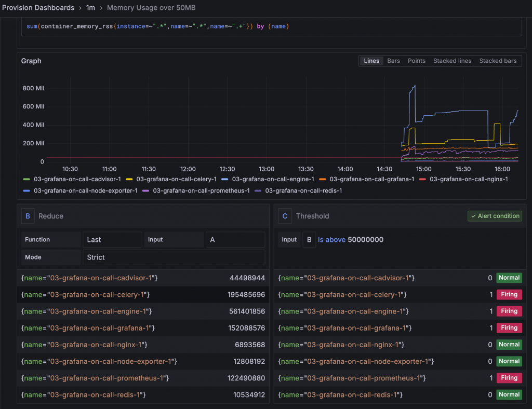Click the B expression ref ID badge

(28, 216)
